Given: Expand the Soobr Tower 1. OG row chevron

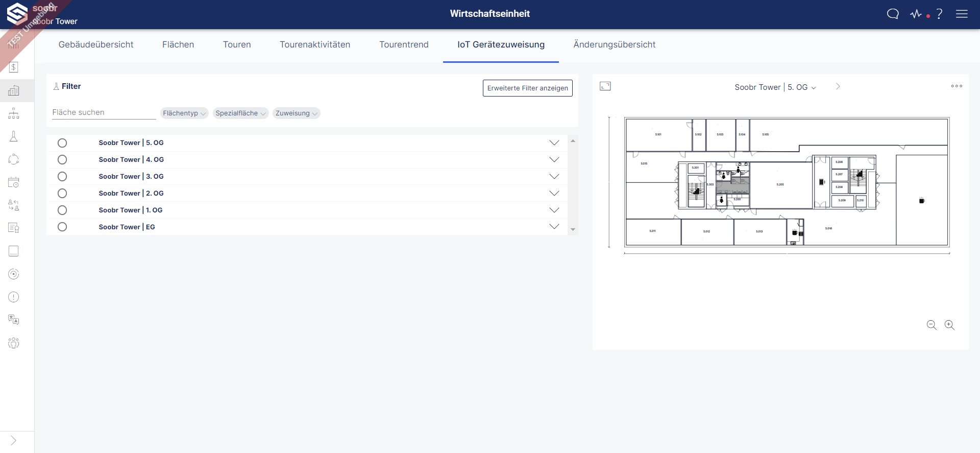Looking at the screenshot, I should (554, 210).
